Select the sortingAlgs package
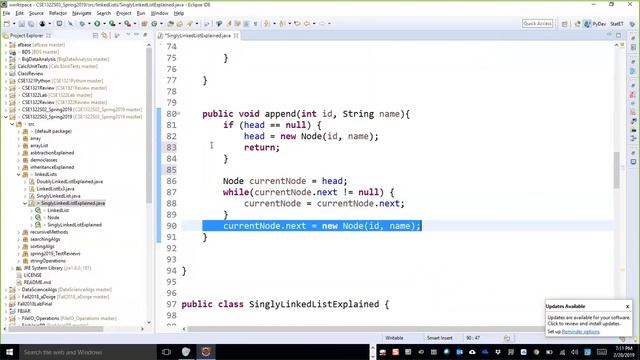This screenshot has width=640, height=360. click(42, 246)
